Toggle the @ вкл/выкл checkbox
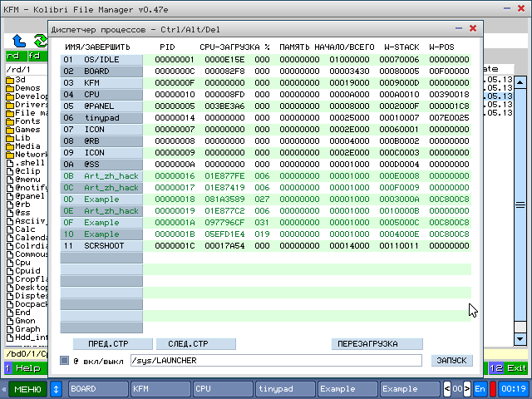Screen dimensions: 532x399 point(65,361)
